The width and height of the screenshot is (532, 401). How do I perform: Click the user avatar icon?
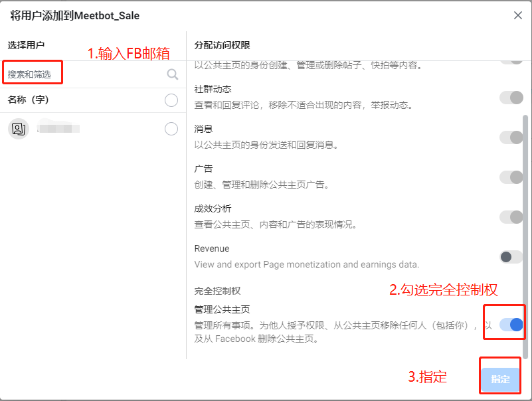(x=19, y=129)
